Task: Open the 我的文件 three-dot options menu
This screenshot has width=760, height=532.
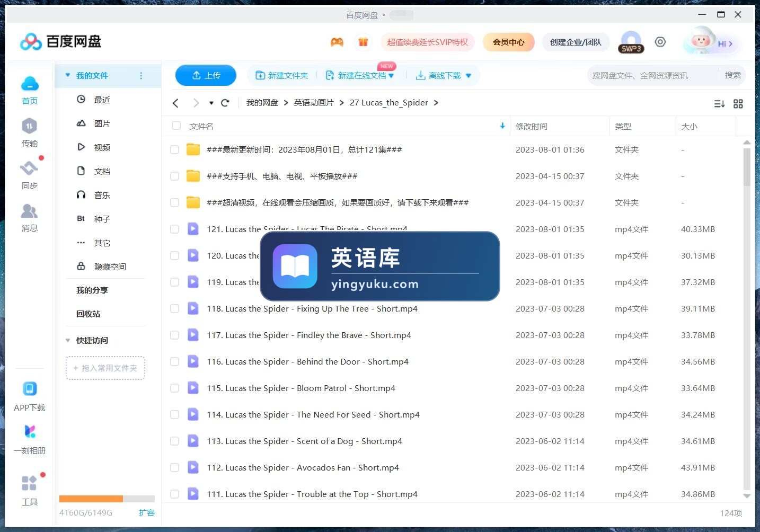Action: tap(141, 76)
